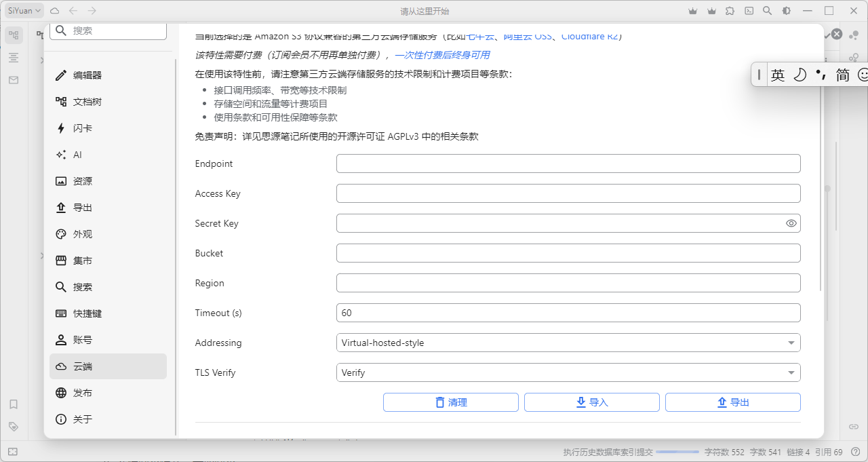
Task: Open the 一次性付费后终身可用 link
Action: coord(442,55)
